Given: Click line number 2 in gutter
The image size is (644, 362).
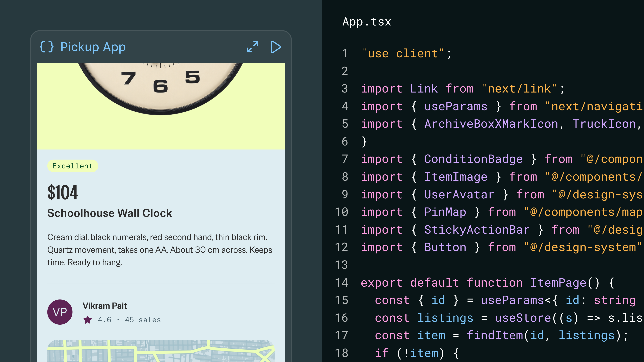Looking at the screenshot, I should point(345,71).
